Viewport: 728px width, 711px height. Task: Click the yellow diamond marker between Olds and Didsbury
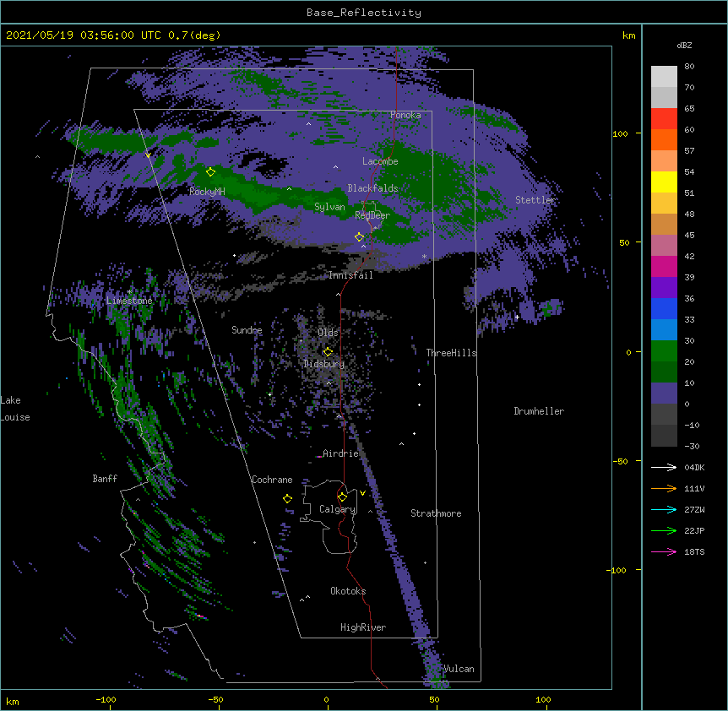(328, 351)
